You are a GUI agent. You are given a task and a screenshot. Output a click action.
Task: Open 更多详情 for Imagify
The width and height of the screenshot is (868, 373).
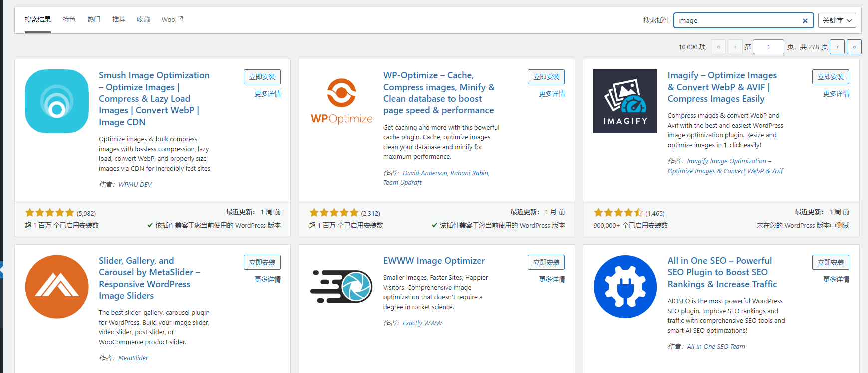(x=836, y=94)
